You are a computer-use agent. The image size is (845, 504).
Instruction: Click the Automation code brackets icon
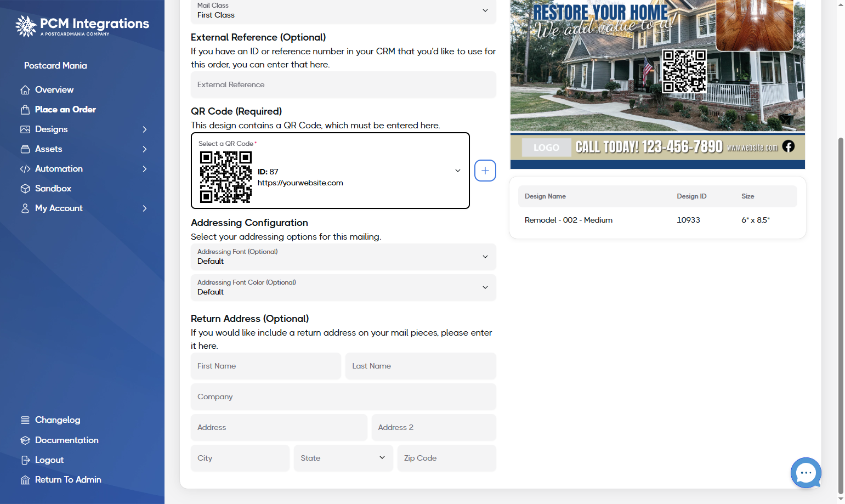pos(25,169)
